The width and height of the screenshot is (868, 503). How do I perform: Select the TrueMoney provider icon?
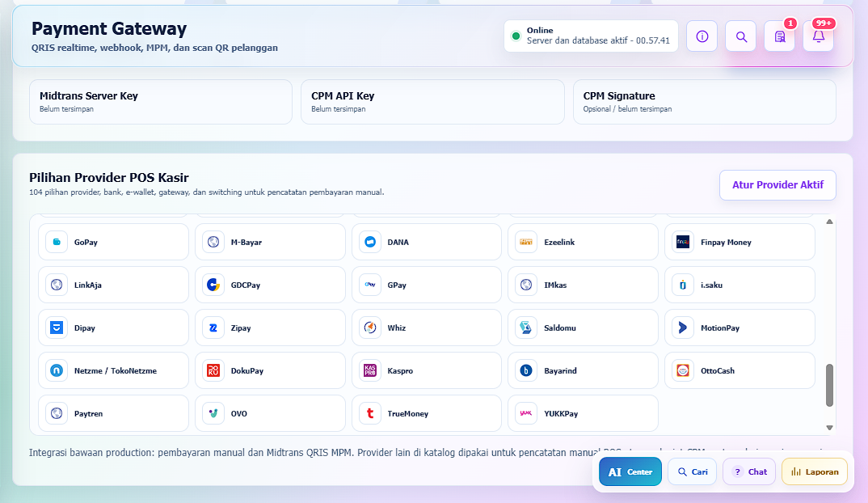pos(370,413)
